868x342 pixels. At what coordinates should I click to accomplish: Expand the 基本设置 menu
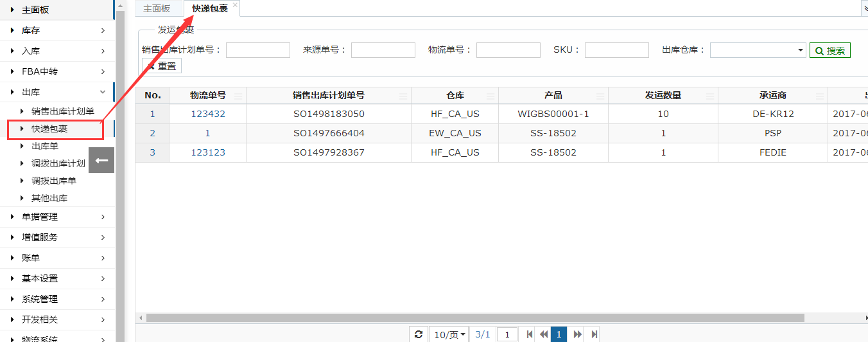coord(58,278)
